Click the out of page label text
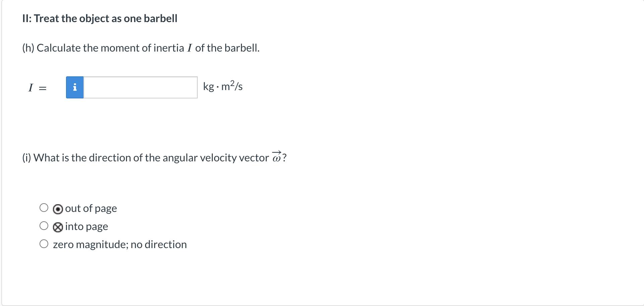The height and width of the screenshot is (306, 644). (x=91, y=208)
